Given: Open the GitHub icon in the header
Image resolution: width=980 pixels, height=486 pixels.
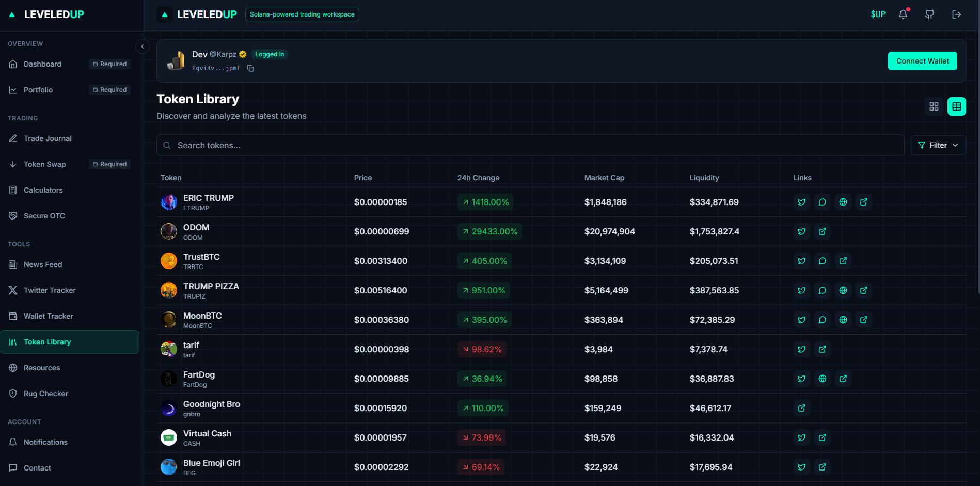Looking at the screenshot, I should tap(929, 14).
